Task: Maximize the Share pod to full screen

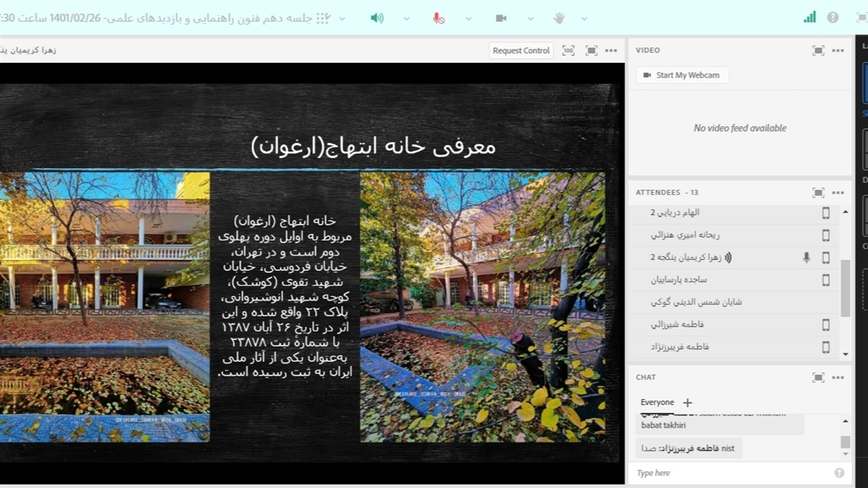Action: (591, 50)
